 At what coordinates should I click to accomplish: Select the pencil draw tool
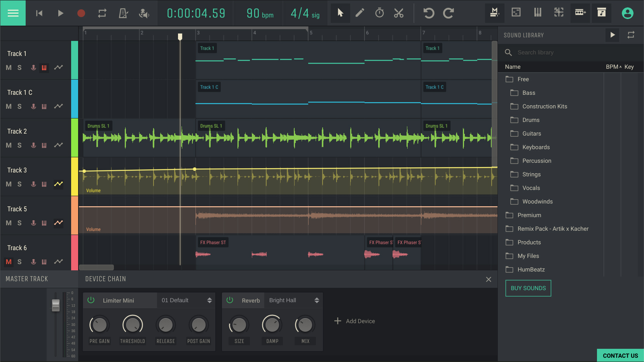coord(360,13)
